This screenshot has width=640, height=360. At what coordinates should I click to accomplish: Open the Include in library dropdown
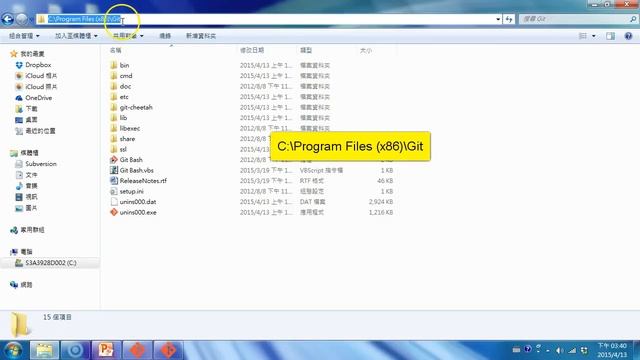pos(76,36)
